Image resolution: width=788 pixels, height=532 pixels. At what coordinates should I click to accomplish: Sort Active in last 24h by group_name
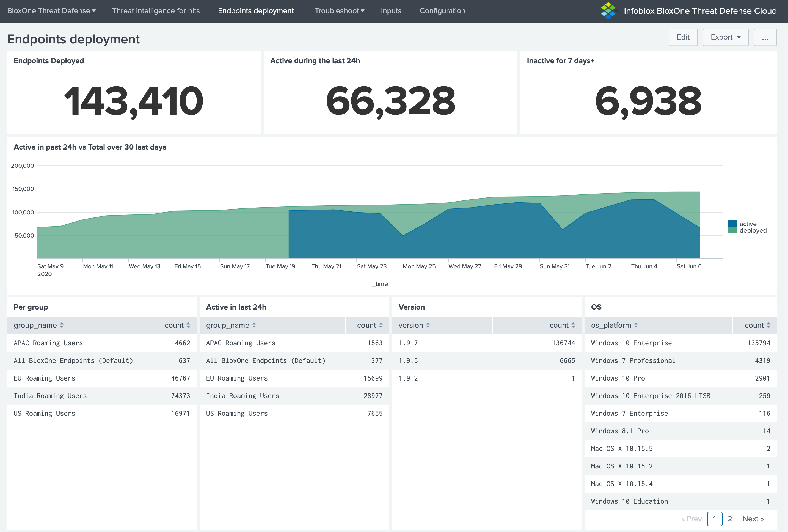pyautogui.click(x=231, y=325)
